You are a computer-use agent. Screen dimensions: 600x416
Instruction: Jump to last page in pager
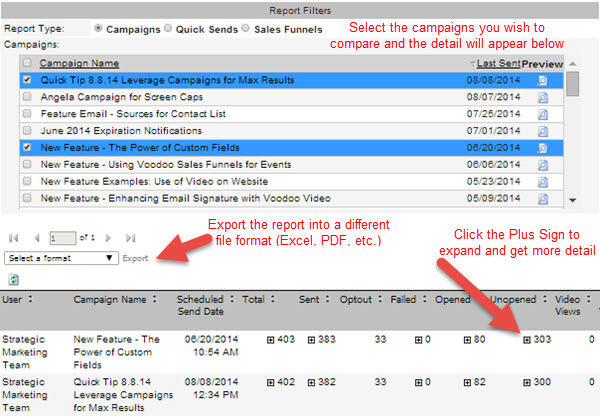[131, 238]
